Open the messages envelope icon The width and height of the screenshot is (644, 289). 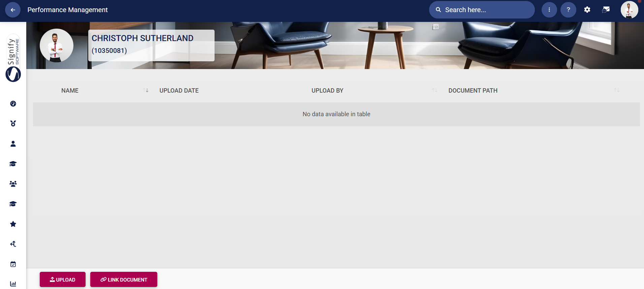(606, 10)
